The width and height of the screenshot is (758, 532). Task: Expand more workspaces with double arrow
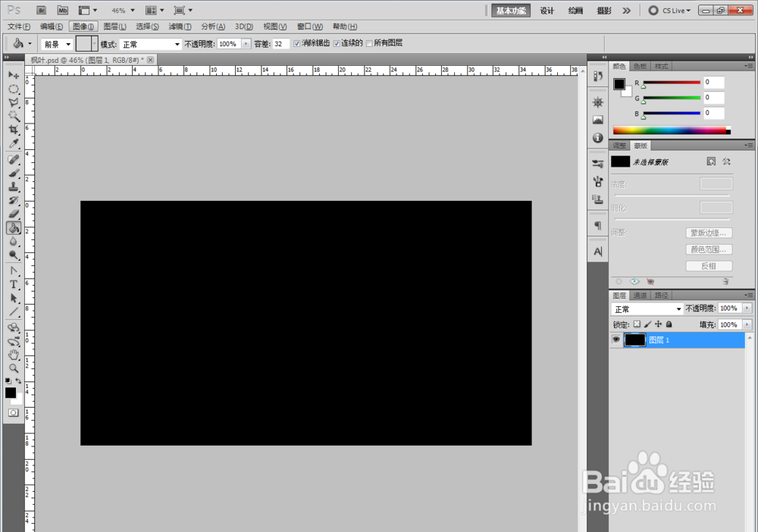[x=627, y=10]
